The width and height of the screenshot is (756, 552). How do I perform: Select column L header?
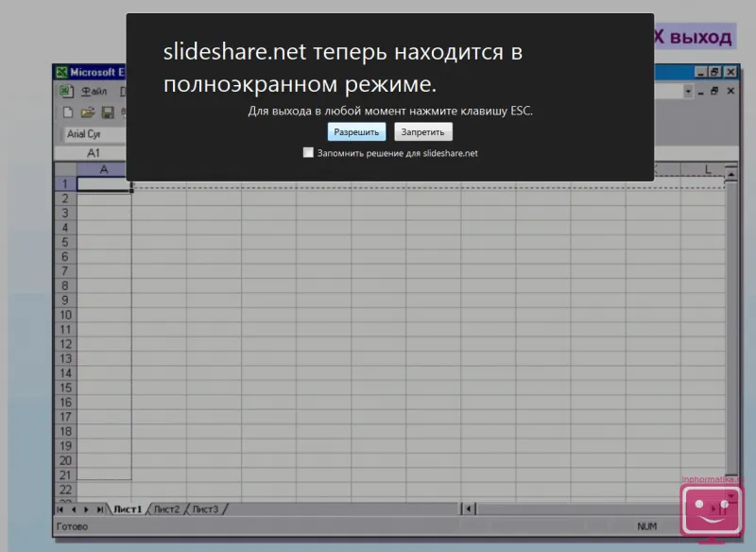pyautogui.click(x=707, y=169)
